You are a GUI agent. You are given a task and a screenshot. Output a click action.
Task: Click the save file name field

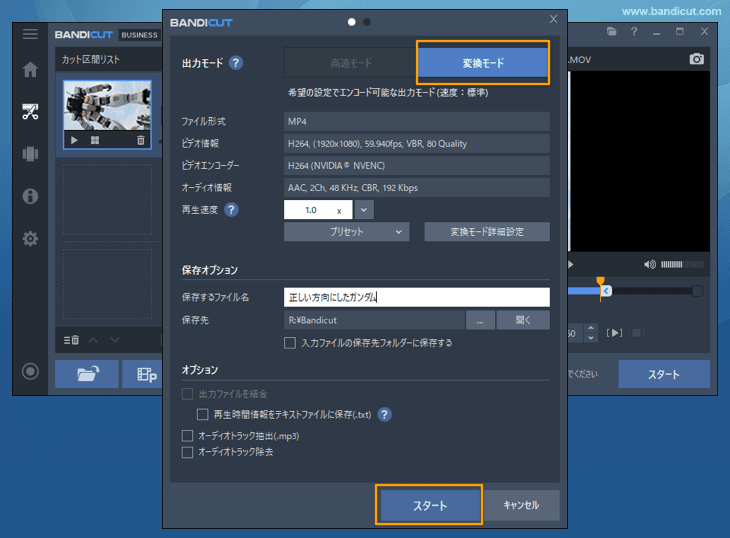click(x=417, y=297)
